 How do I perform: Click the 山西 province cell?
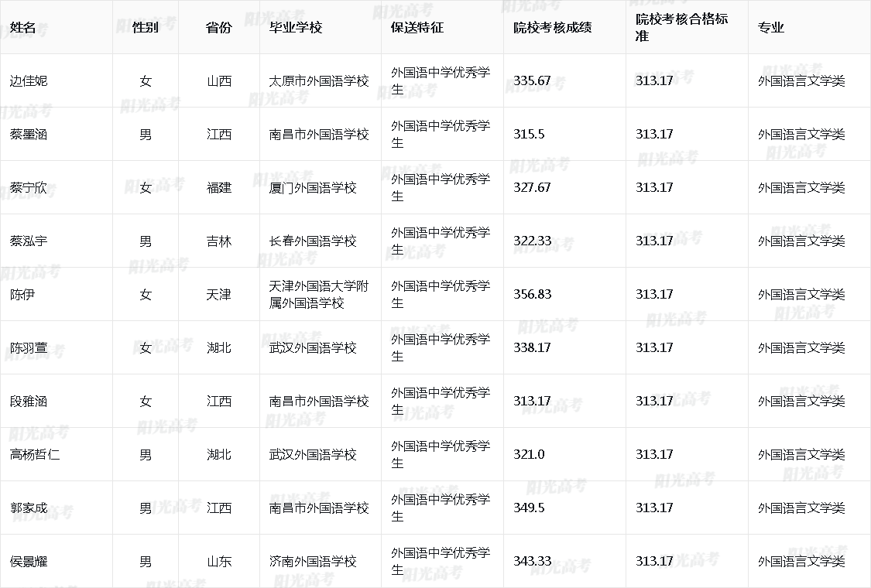coord(219,81)
